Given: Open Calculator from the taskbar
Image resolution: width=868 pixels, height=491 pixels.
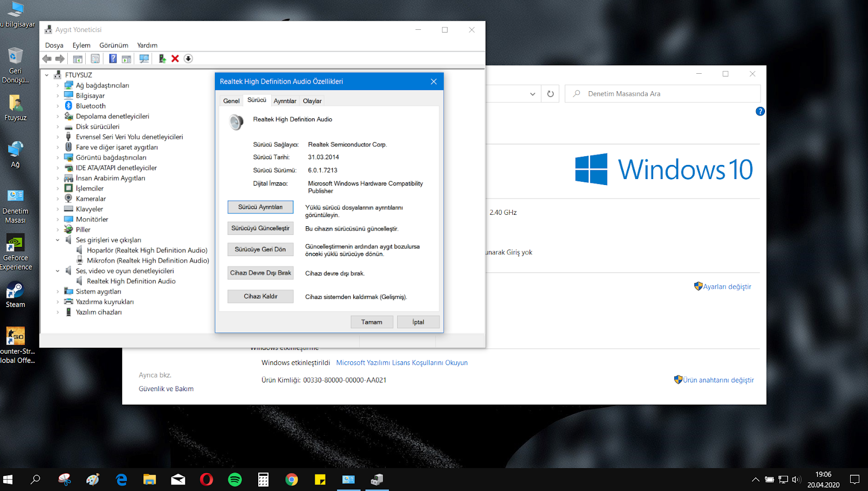Looking at the screenshot, I should point(263,479).
